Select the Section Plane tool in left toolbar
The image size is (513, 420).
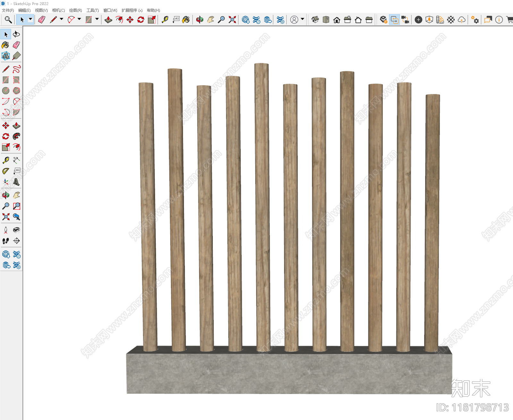[16, 241]
